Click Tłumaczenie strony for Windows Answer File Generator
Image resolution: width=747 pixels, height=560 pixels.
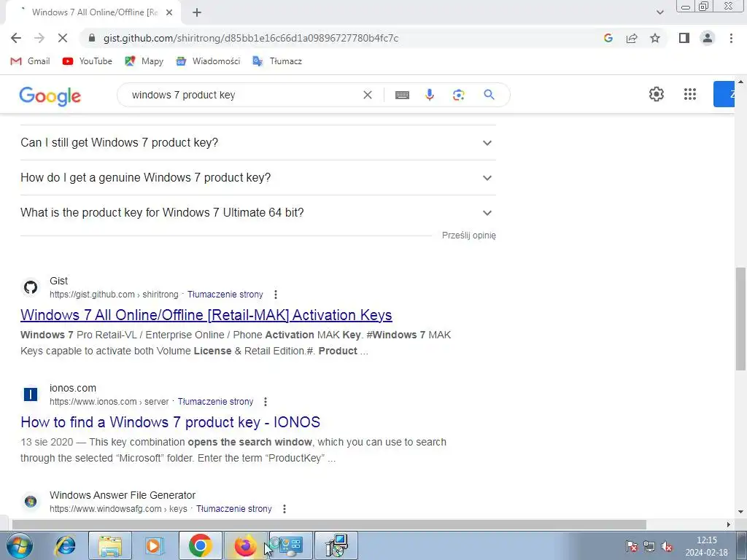(x=234, y=508)
